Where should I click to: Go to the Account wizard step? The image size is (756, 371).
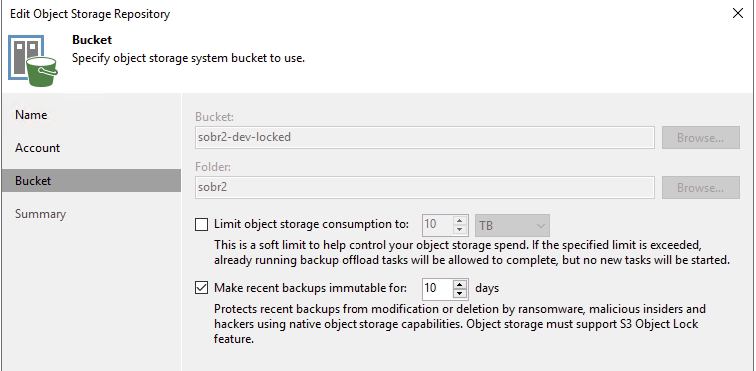(38, 148)
